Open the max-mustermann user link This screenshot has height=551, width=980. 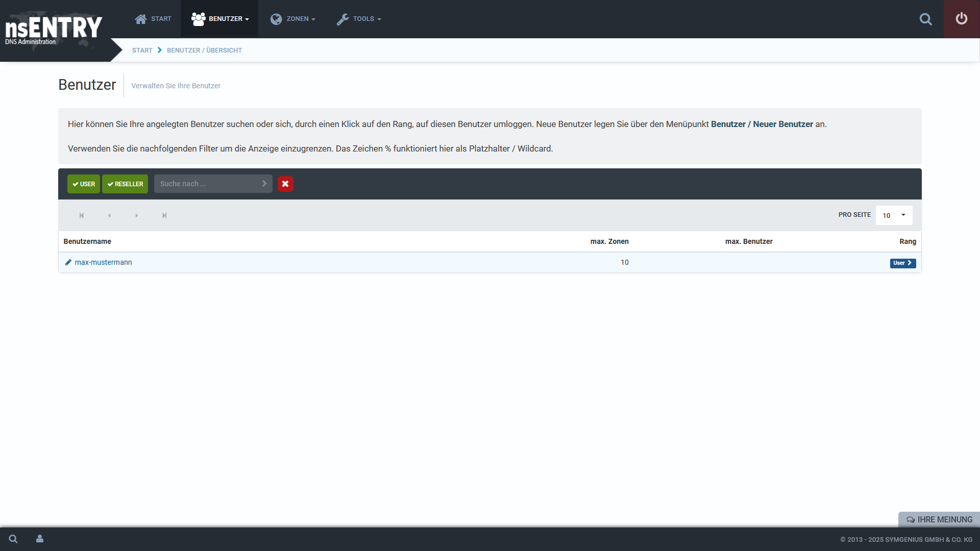103,262
